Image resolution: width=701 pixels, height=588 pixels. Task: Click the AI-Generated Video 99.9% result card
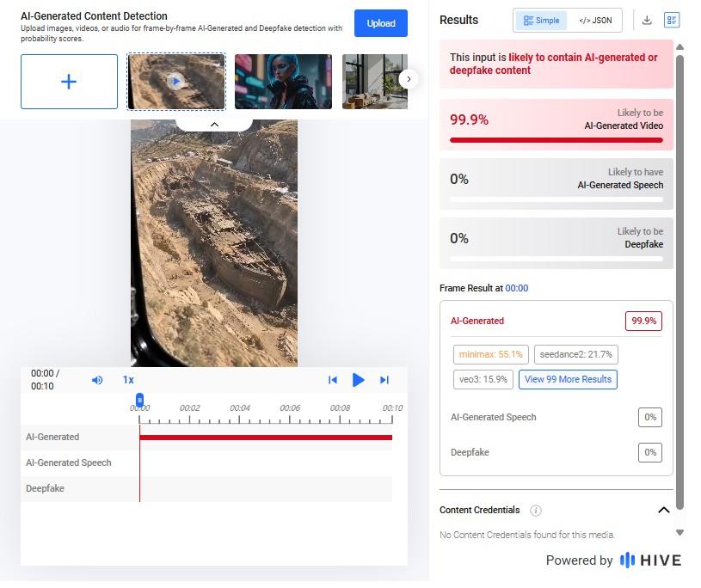click(x=556, y=124)
